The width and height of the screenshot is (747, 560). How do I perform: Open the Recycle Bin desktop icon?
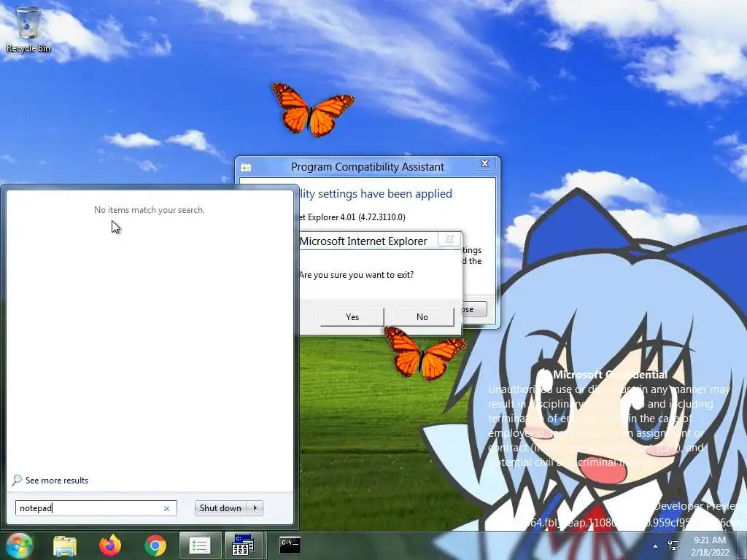[28, 29]
